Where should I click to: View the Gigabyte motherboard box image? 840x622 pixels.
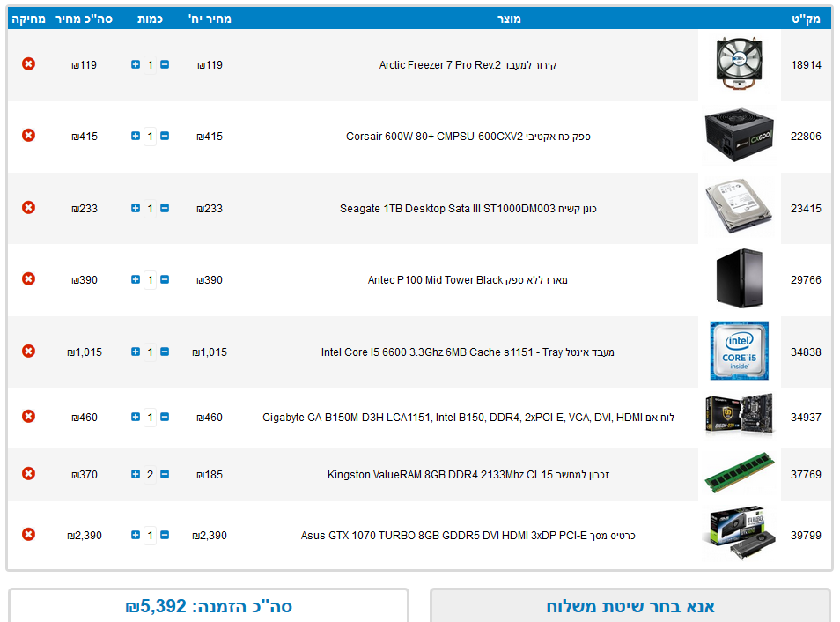coord(740,415)
